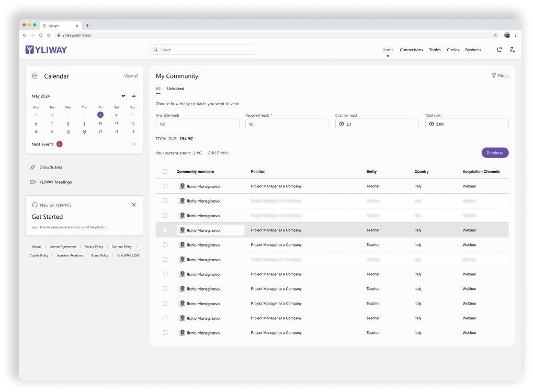Click the Add Credit link
533x392 pixels.
click(x=218, y=153)
